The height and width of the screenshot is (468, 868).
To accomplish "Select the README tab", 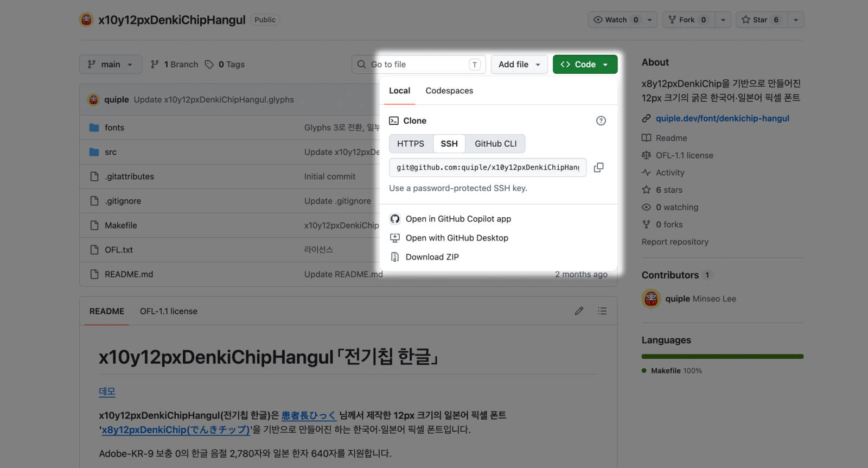I will 107,311.
